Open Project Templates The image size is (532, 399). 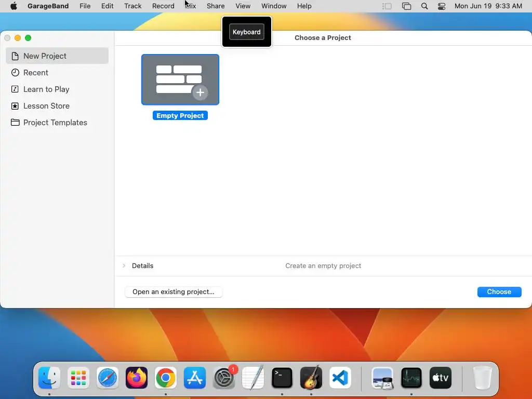coord(57,123)
